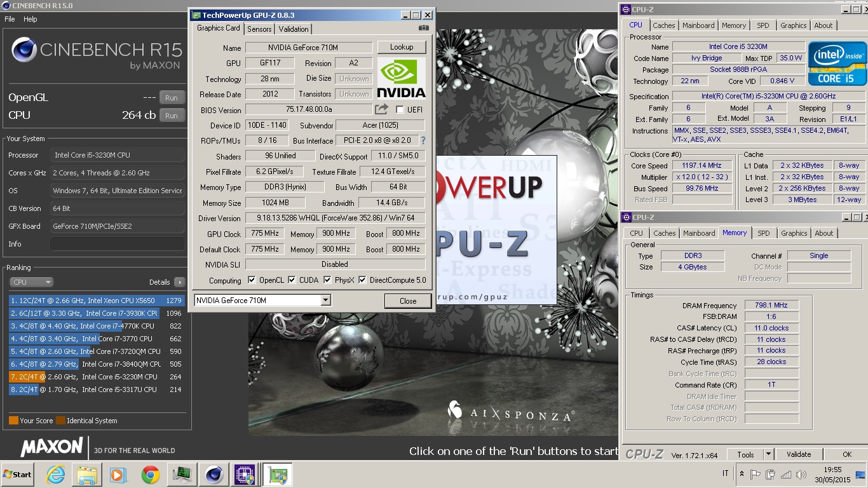Click the Intel Core i5 badge in CPU-Z
Screen dimensions: 868x488
(837, 64)
